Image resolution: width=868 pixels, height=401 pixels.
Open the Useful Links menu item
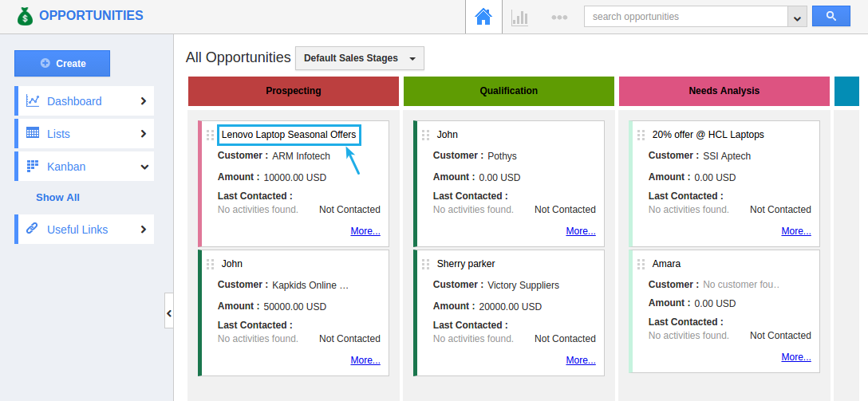77,230
